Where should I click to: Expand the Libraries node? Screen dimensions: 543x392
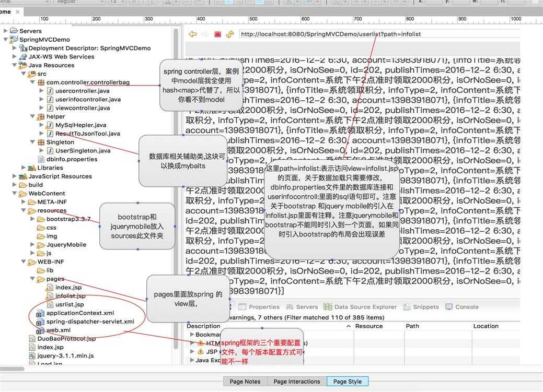24,168
